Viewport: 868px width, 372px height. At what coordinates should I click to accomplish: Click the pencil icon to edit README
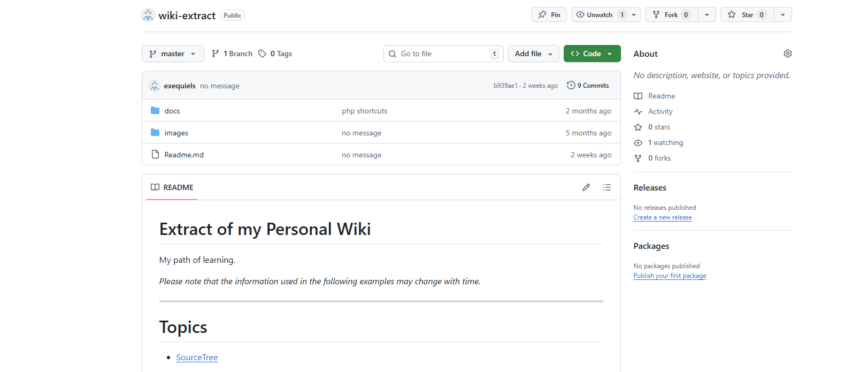[x=586, y=187]
